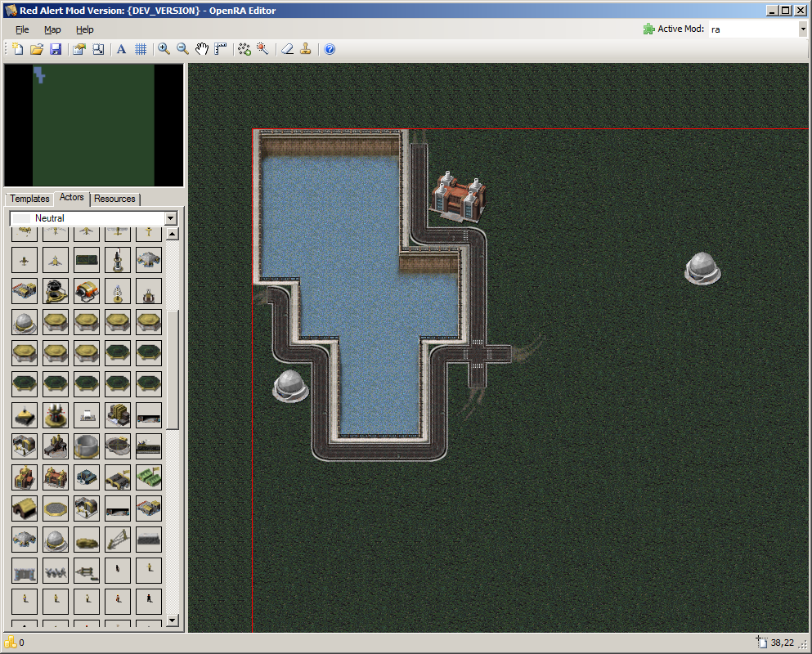812x654 pixels.
Task: Select the barbed wire fence actor
Action: click(56, 571)
